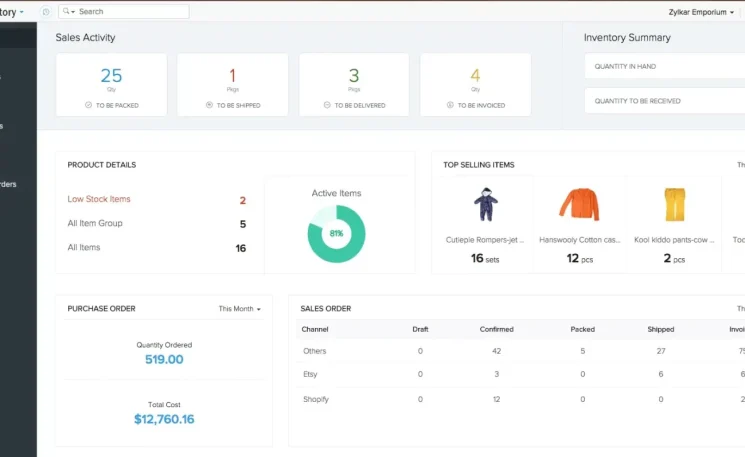Click the recent history clock icon
The image size is (745, 457).
46,12
